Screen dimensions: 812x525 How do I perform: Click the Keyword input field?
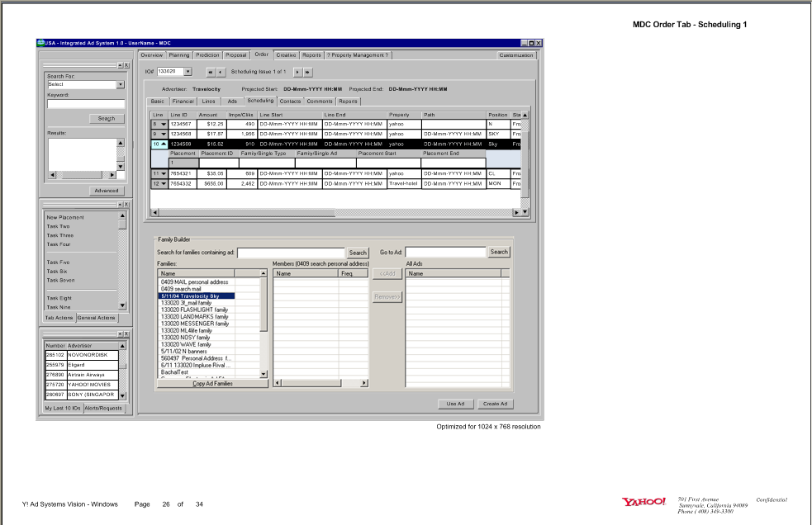tap(86, 104)
